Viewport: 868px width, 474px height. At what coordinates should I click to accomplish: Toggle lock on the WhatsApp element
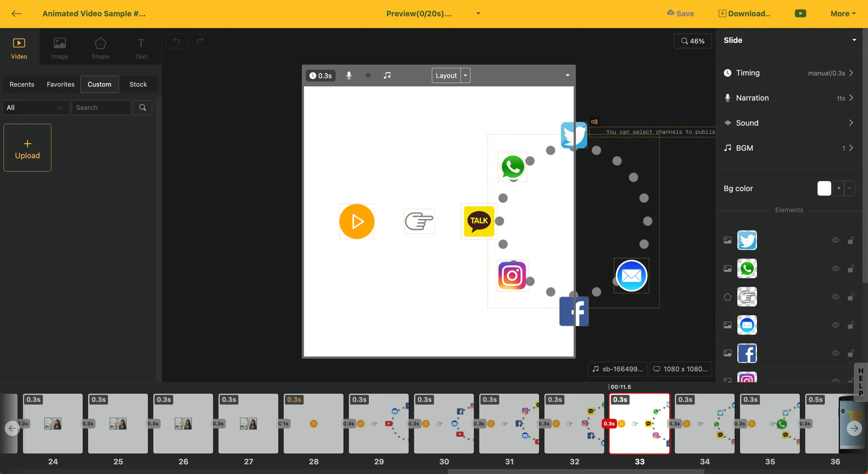(851, 268)
